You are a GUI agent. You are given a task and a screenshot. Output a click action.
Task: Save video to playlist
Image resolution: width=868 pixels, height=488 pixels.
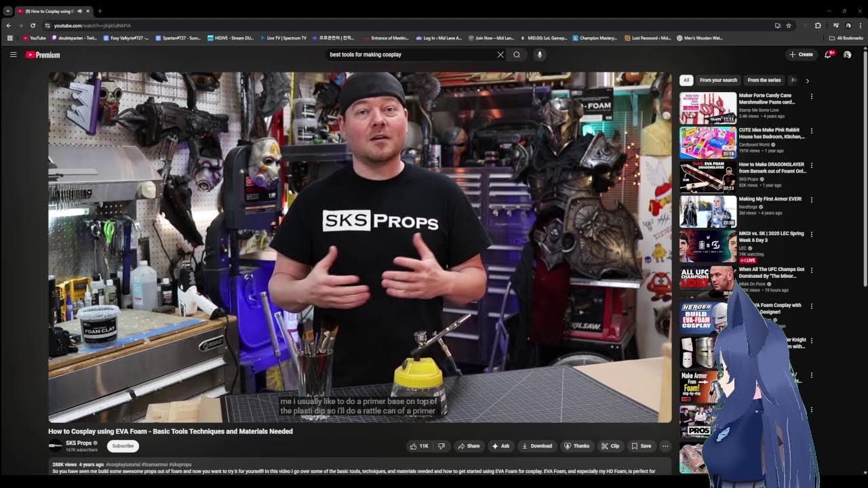[642, 446]
